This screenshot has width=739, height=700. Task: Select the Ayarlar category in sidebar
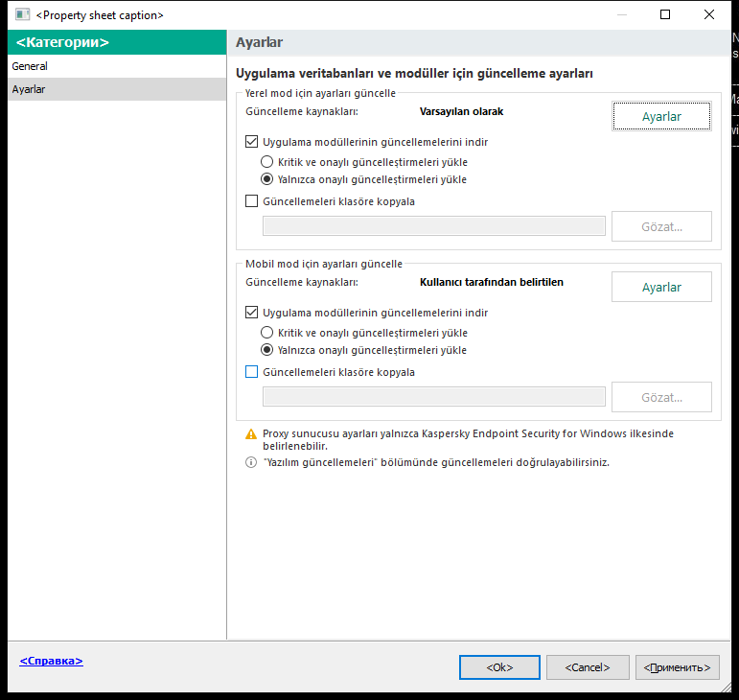coord(117,89)
